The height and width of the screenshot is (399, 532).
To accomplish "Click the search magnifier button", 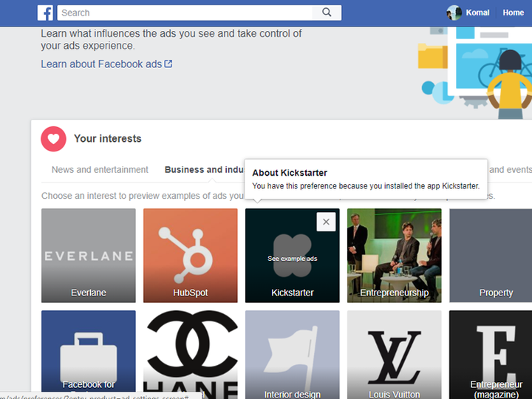I will (x=327, y=13).
